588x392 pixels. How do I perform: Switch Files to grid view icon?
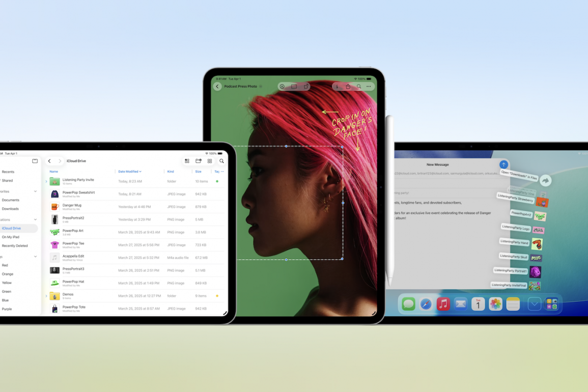coord(210,161)
